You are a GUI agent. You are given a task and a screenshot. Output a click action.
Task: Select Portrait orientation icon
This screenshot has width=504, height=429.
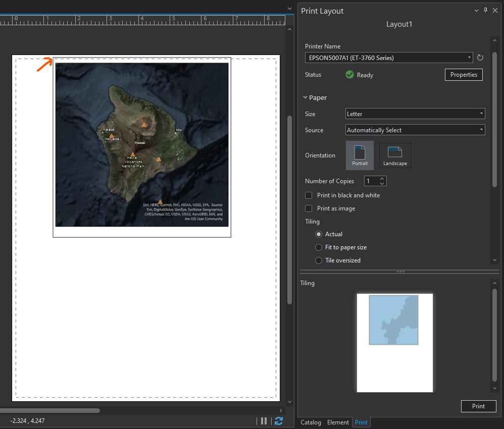360,155
